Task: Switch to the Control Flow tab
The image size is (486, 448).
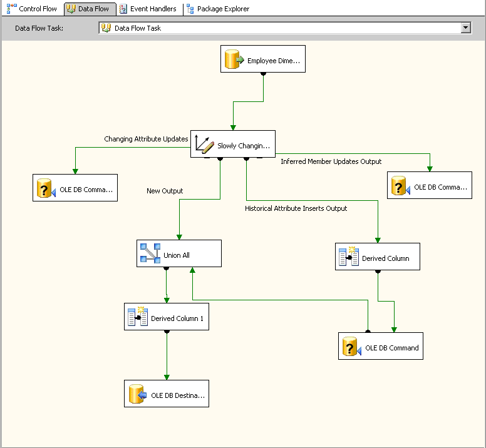Action: (x=32, y=9)
